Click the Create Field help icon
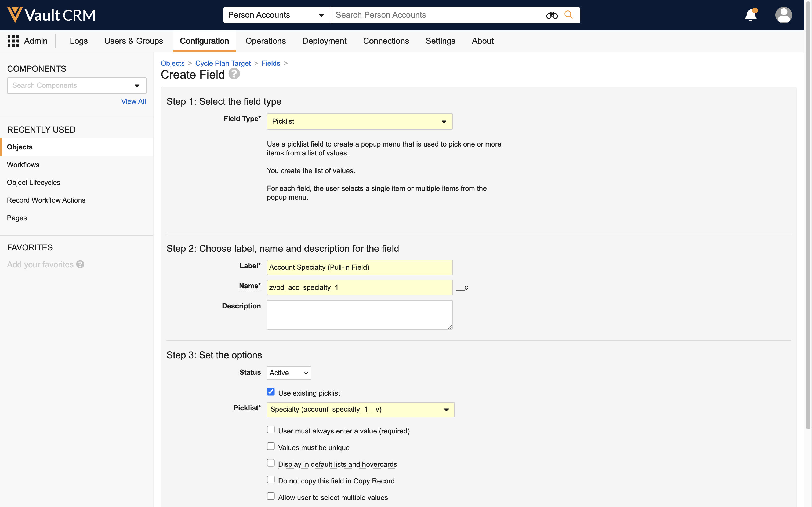Viewport: 812px width, 507px height. tap(234, 74)
